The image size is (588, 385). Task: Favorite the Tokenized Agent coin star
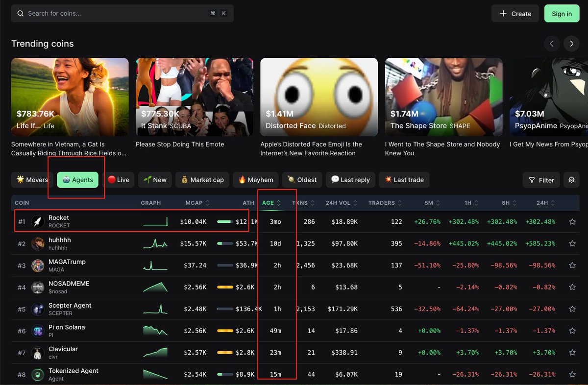tap(572, 375)
